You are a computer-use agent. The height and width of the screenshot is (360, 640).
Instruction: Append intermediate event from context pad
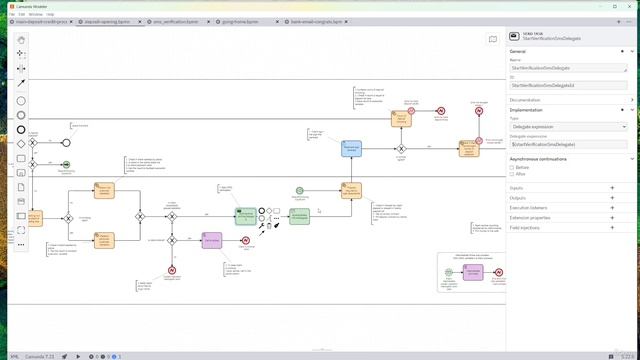tap(262, 218)
